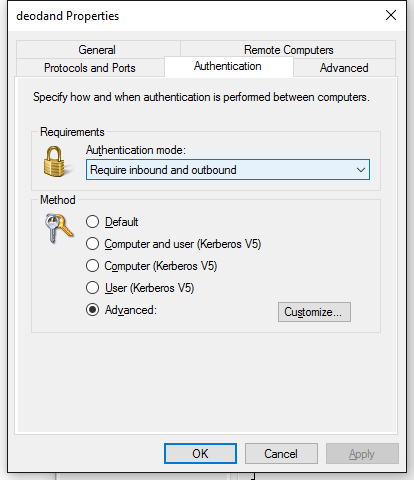Click the Cancel button

tap(281, 454)
